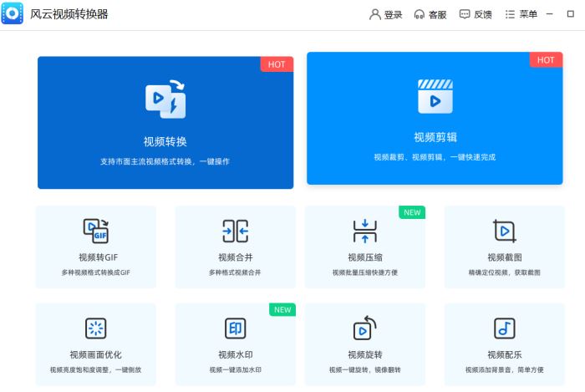585x392 pixels.
Task: Click the menu list icon
Action: pos(510,14)
